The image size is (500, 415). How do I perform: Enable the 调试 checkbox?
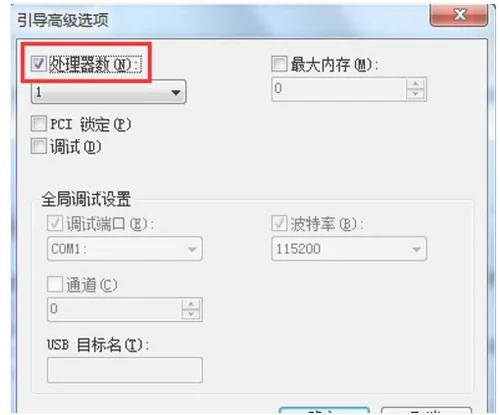pyautogui.click(x=39, y=146)
